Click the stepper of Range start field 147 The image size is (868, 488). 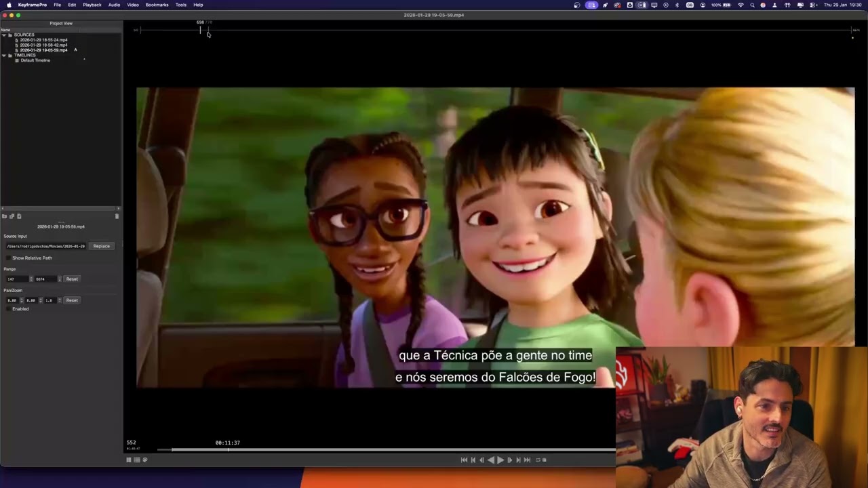pos(31,279)
